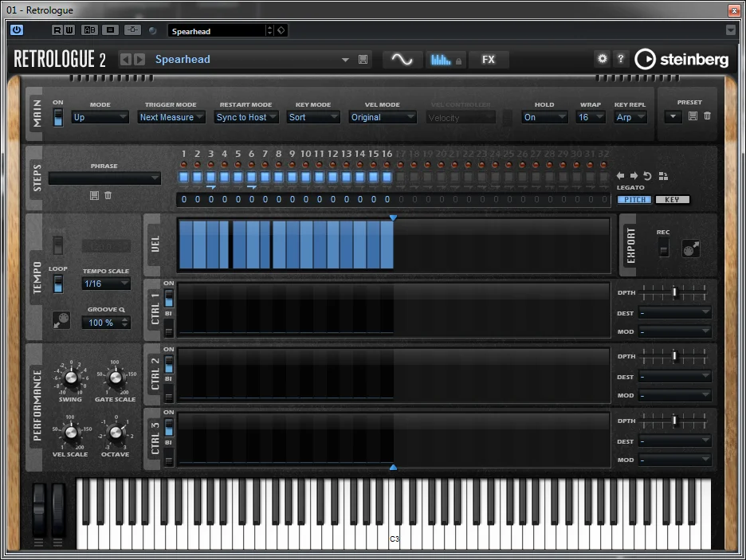
Task: Select the KEY legato mode
Action: tap(673, 200)
